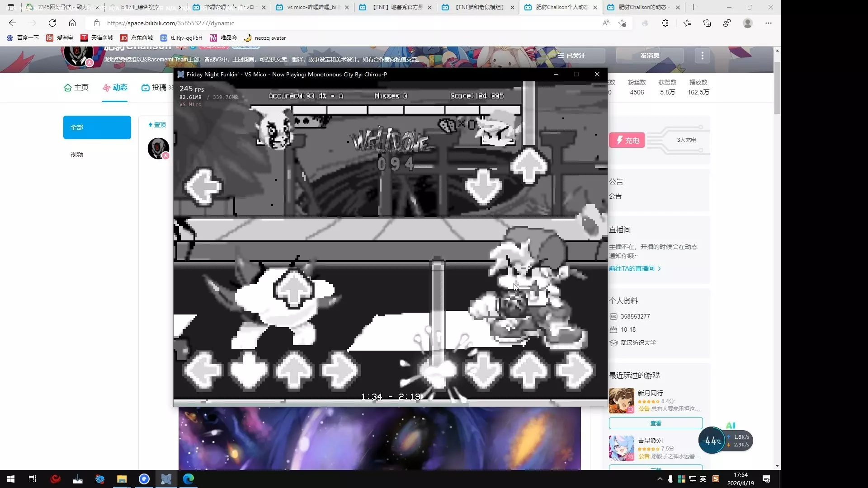Click the game's Score readout
Screen dimensions: 868x488
pyautogui.click(x=477, y=96)
